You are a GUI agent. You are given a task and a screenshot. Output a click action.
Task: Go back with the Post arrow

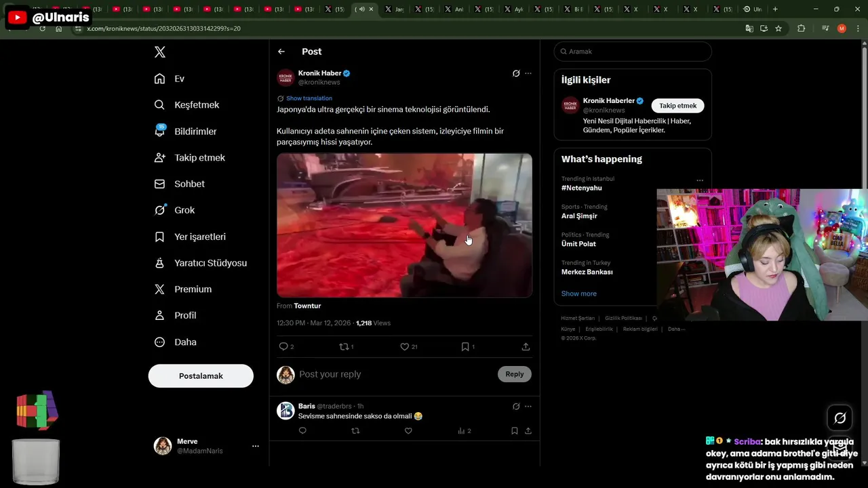[281, 52]
